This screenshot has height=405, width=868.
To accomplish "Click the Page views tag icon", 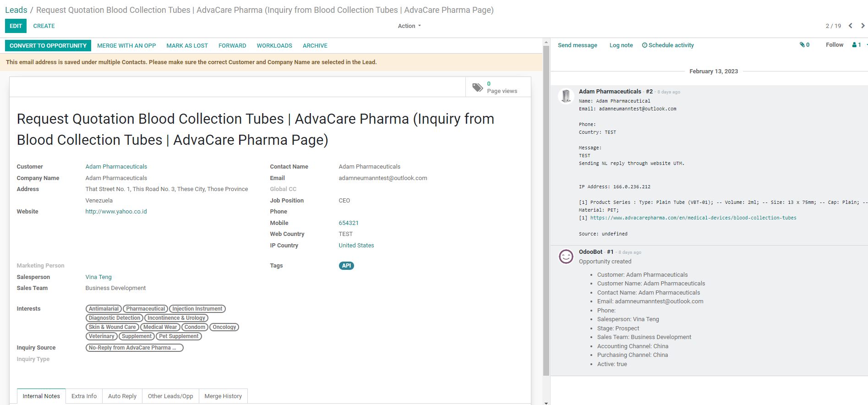I will click(x=477, y=87).
